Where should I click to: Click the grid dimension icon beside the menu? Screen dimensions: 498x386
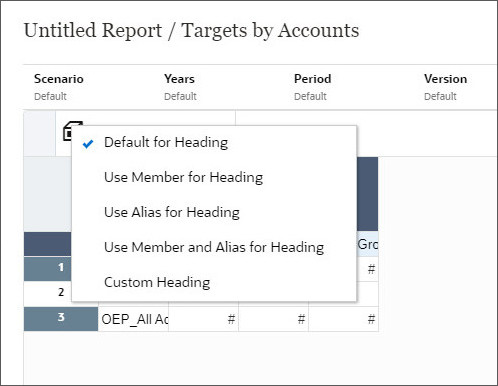coord(70,131)
